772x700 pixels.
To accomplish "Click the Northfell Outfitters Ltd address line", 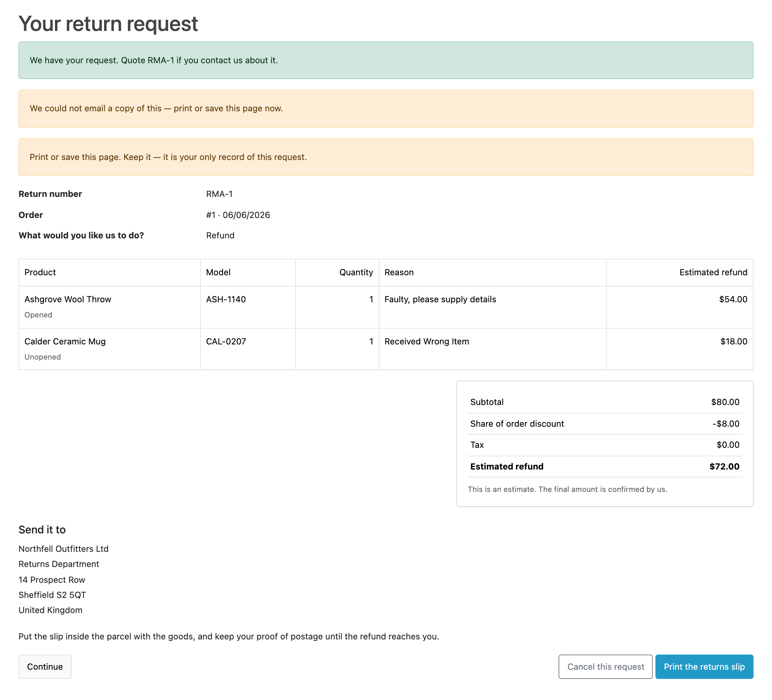I will (x=64, y=549).
